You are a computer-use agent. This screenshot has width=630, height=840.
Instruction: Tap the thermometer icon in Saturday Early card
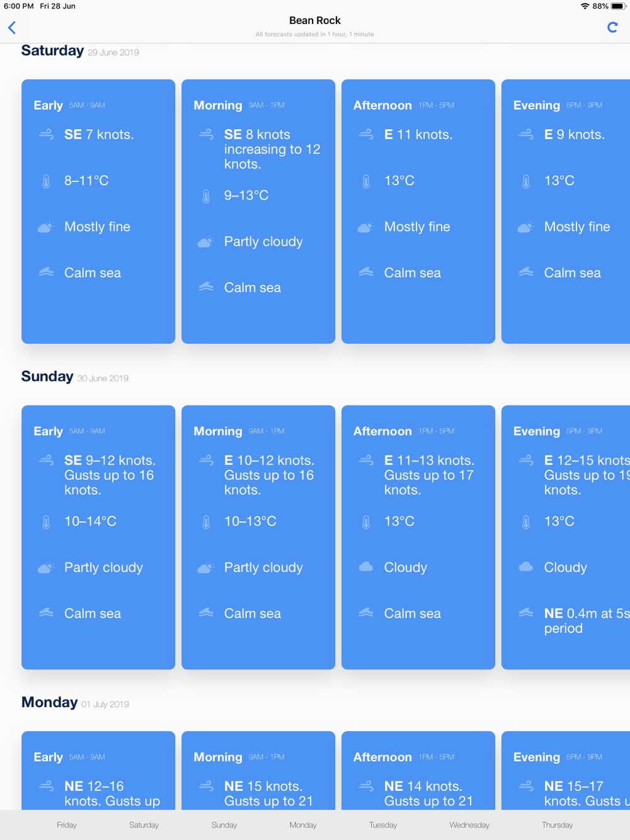point(46,181)
